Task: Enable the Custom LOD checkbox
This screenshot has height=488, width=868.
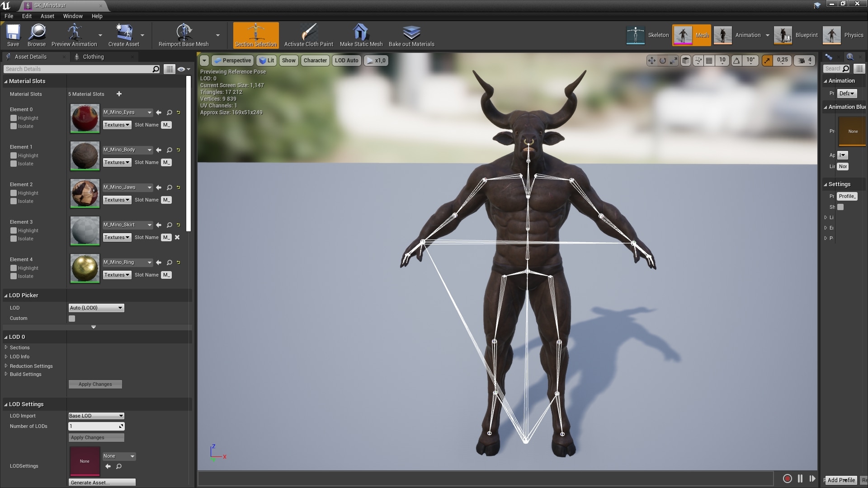Action: pyautogui.click(x=72, y=319)
